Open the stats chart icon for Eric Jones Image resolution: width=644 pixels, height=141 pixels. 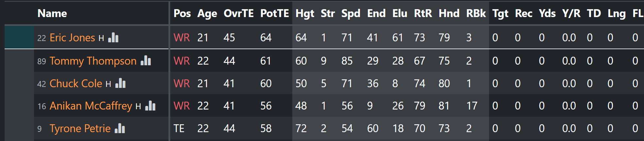coord(113,38)
